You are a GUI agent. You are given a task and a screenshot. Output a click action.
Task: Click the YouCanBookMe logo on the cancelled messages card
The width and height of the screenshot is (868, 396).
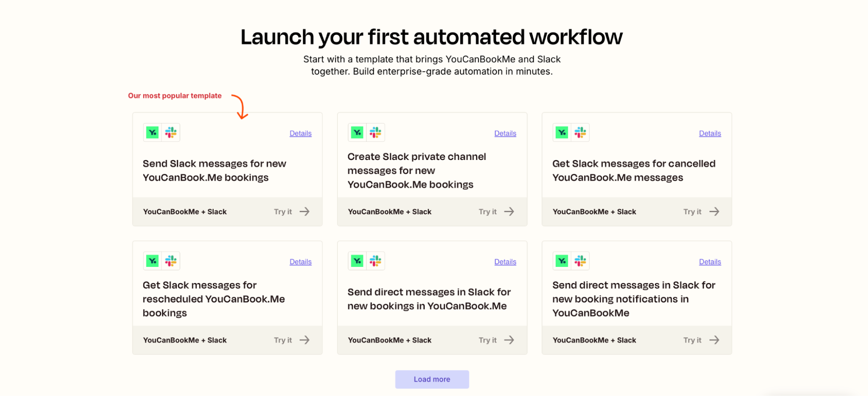[561, 132]
